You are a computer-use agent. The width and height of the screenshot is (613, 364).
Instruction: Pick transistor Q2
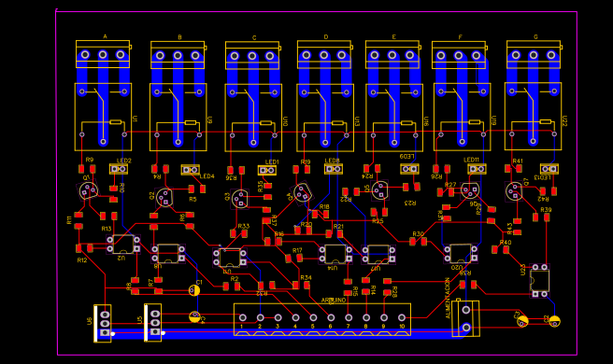coord(165,197)
